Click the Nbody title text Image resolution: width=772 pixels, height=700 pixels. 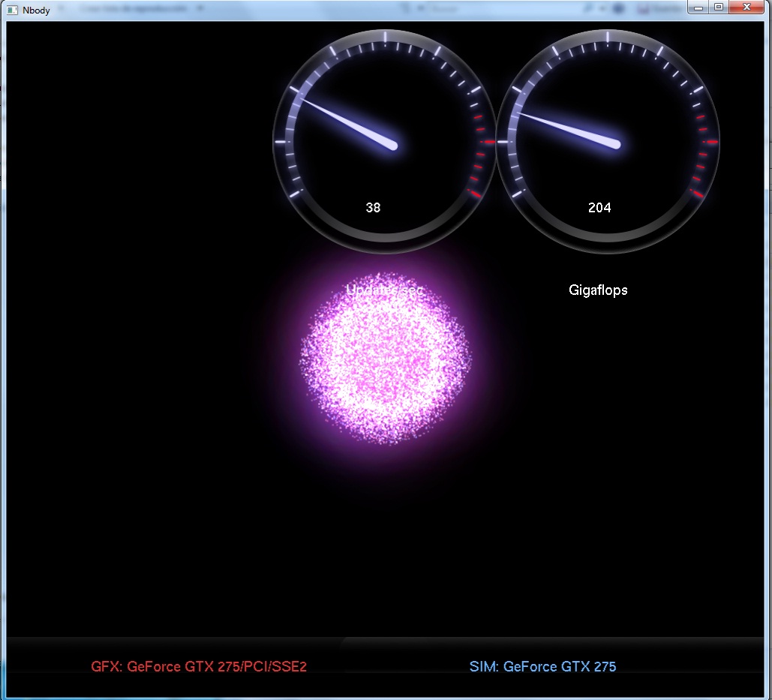(x=36, y=11)
